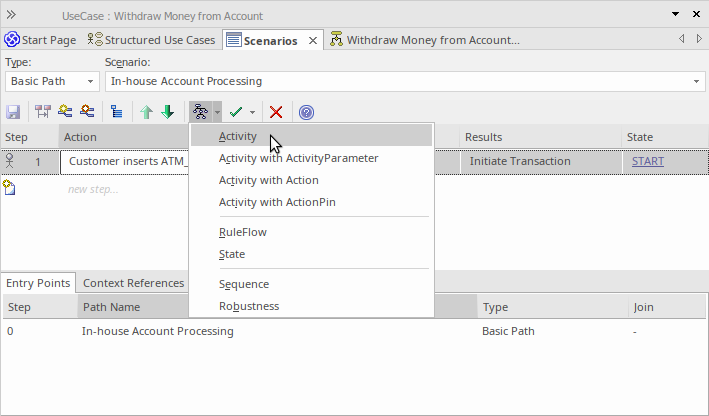Click the START state link
This screenshot has height=416, width=709.
pyautogui.click(x=647, y=161)
